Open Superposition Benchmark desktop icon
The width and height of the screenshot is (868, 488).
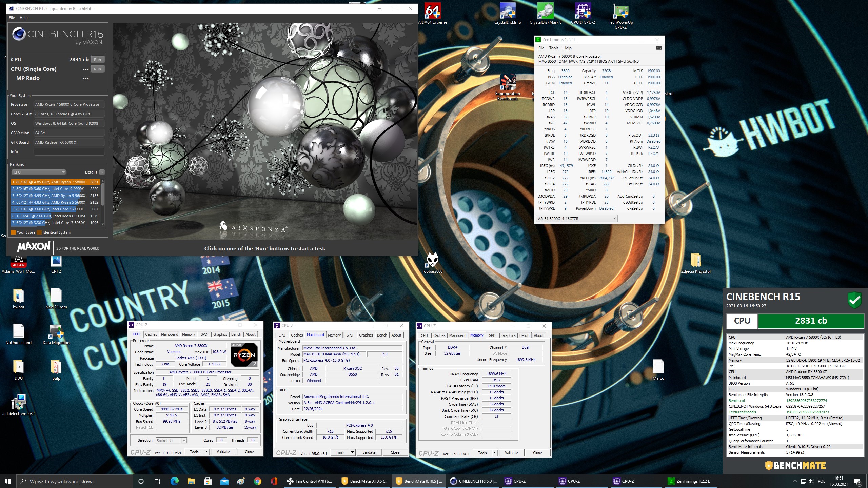508,87
